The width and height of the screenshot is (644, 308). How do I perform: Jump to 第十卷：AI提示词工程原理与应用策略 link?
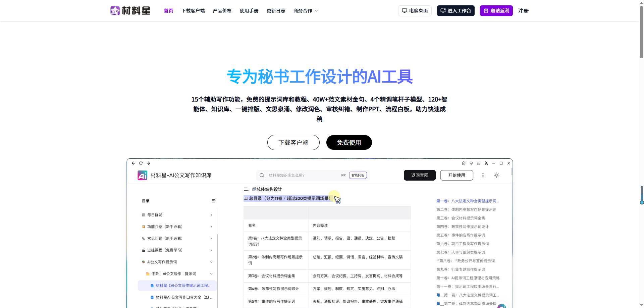[468, 278]
